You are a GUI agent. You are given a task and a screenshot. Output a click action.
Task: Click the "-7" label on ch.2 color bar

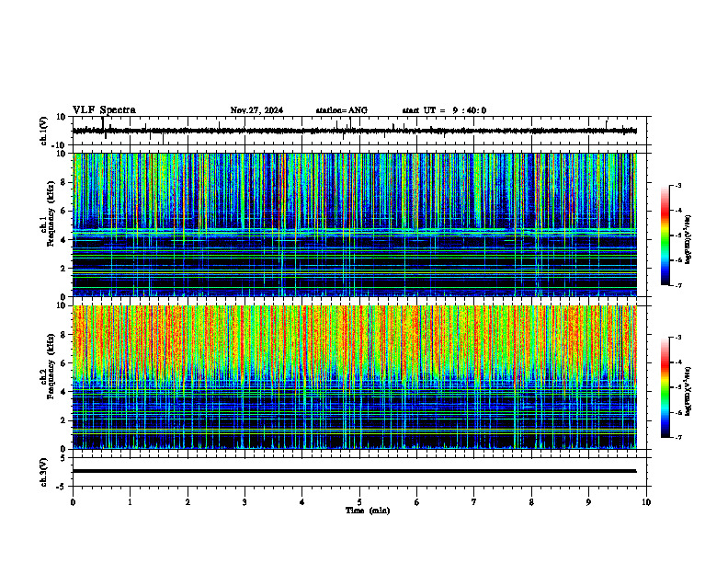click(x=678, y=438)
